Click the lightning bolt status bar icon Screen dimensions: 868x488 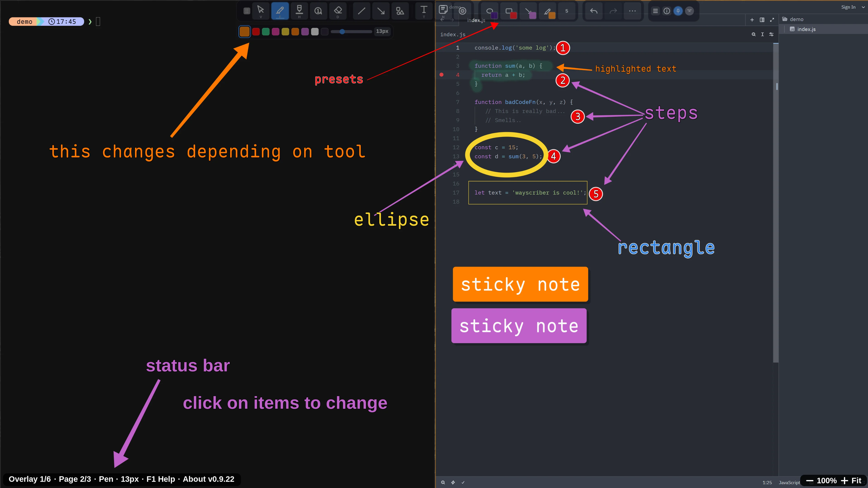(453, 483)
